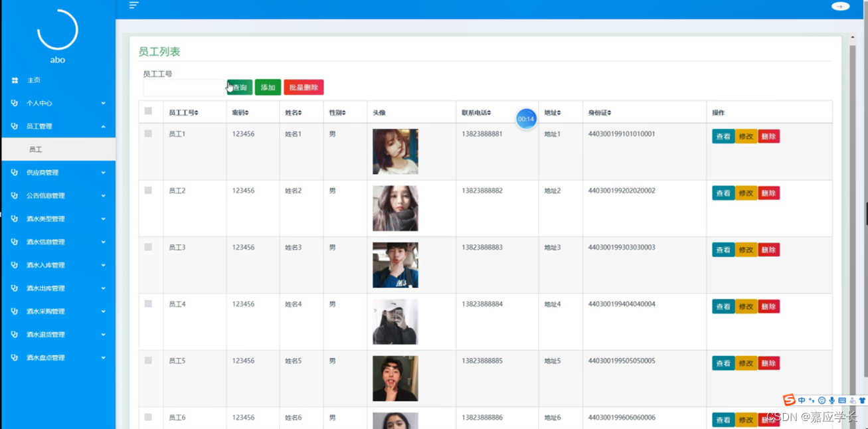Sort the table by the 姓名 column header
The image size is (868, 429).
point(294,113)
